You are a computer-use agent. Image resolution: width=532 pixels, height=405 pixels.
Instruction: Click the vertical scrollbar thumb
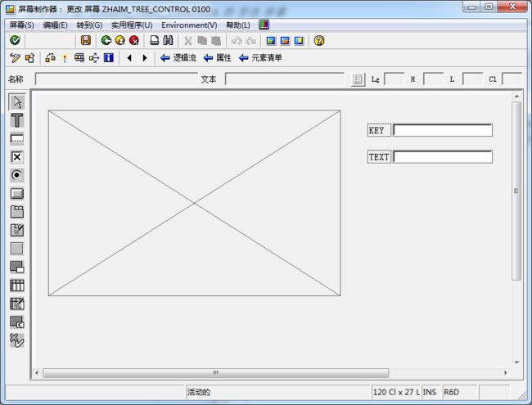coord(516,191)
